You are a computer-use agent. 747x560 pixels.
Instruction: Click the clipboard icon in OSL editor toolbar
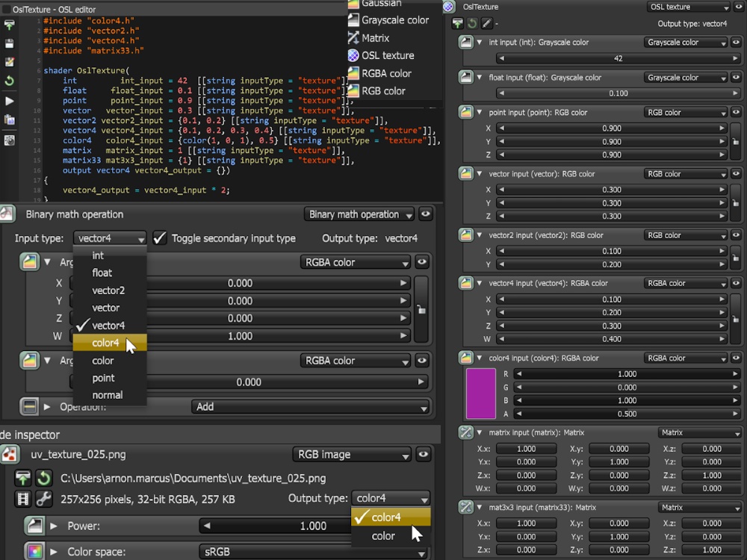tap(9, 119)
